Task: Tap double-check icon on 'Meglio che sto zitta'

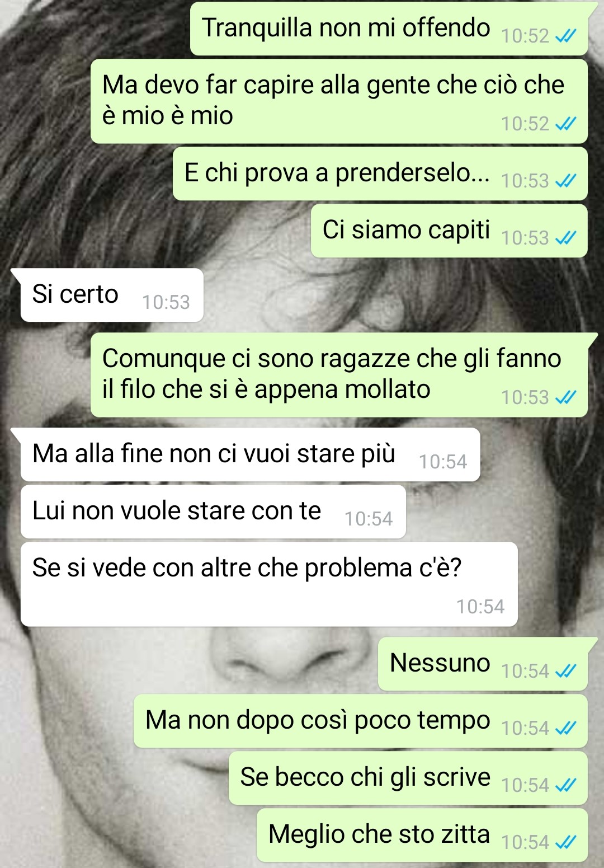Action: 565,842
